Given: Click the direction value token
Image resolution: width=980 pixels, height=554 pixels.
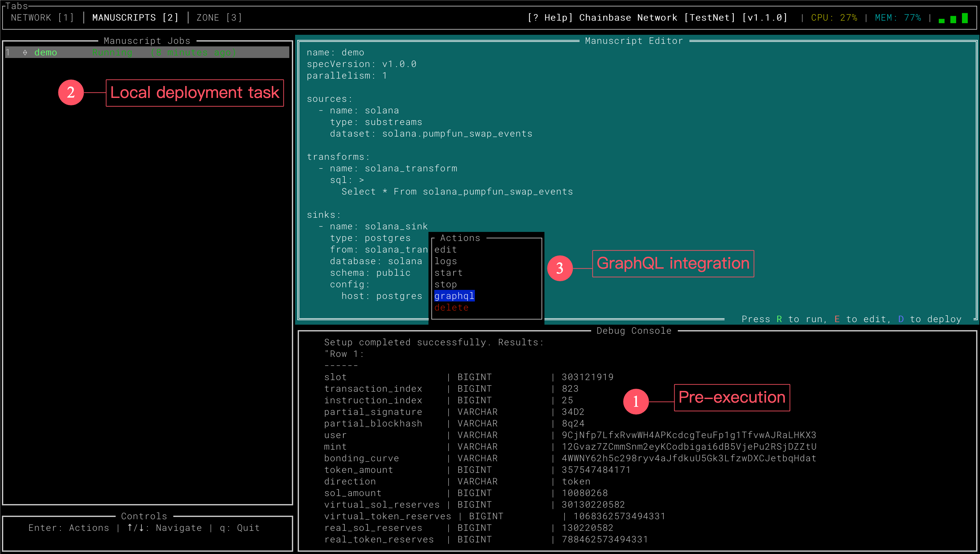Looking at the screenshot, I should point(576,482).
